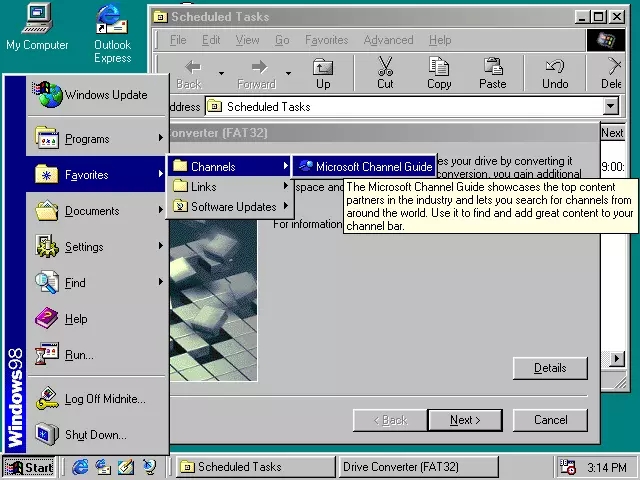The height and width of the screenshot is (480, 640).
Task: Choose Shut Down from Start menu
Action: 95,435
